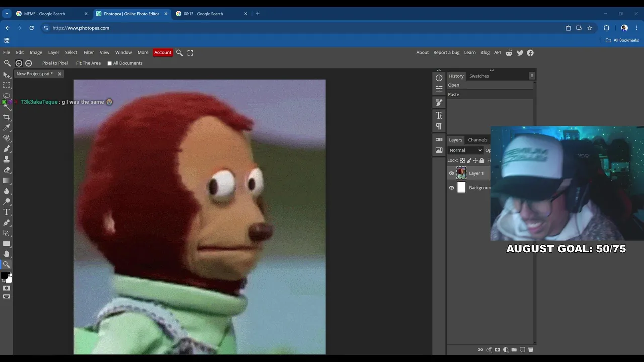This screenshot has height=362, width=644.
Task: Click the Pixel to Pixel button
Action: [x=55, y=63]
